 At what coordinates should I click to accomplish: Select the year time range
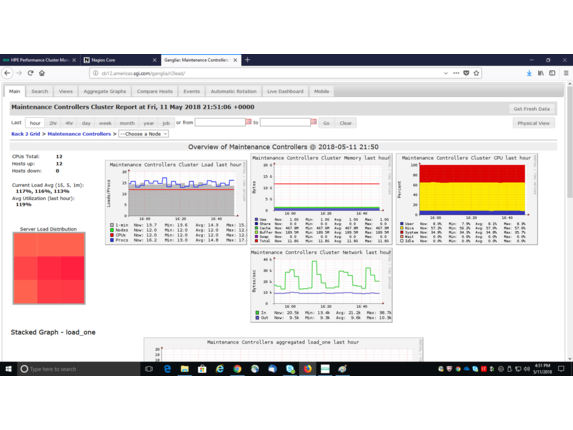(148, 123)
